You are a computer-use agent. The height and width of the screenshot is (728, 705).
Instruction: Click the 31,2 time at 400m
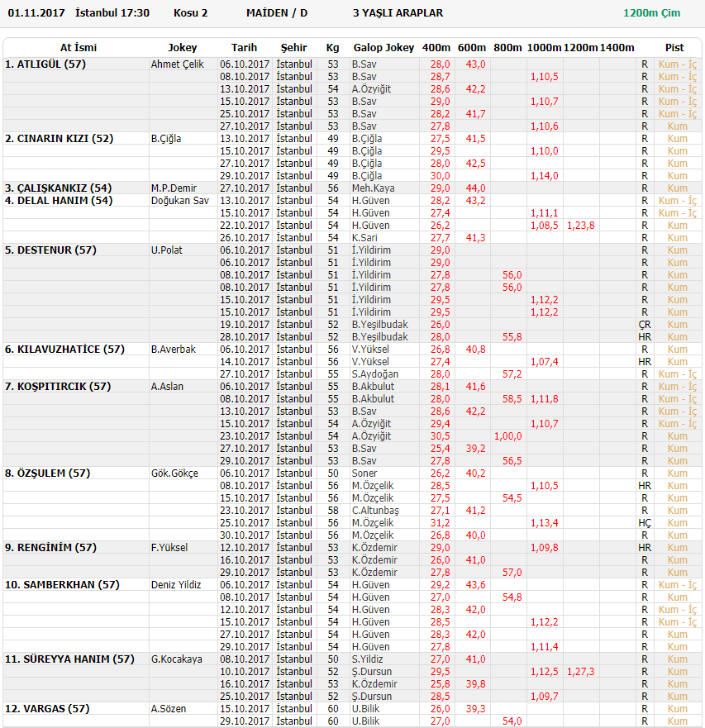tap(440, 523)
